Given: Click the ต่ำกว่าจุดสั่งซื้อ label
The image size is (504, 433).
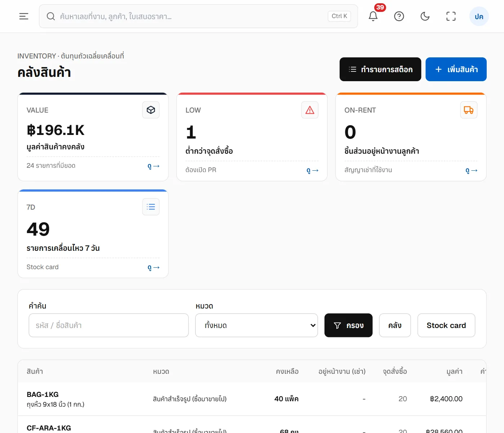Looking at the screenshot, I should click(209, 151).
